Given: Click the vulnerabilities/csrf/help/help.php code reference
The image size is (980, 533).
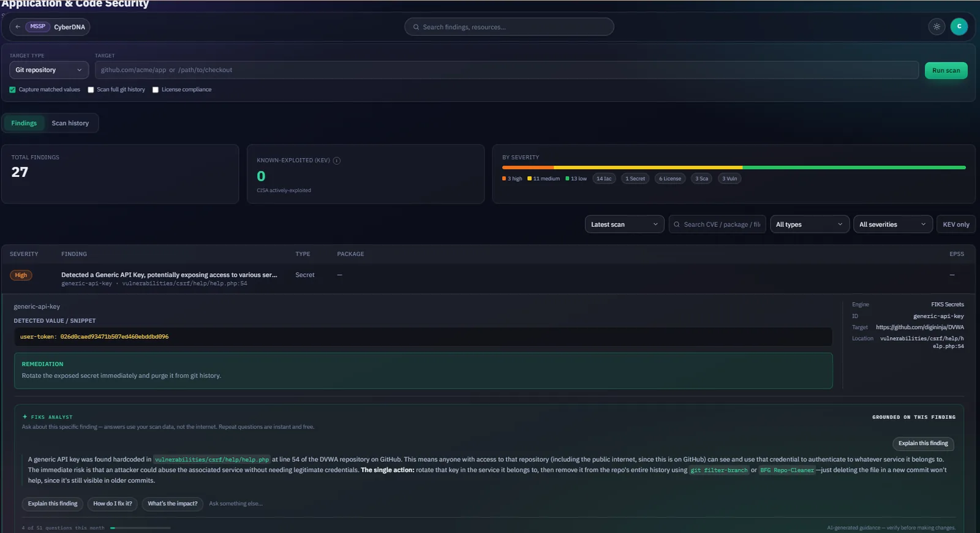Looking at the screenshot, I should click(212, 459).
